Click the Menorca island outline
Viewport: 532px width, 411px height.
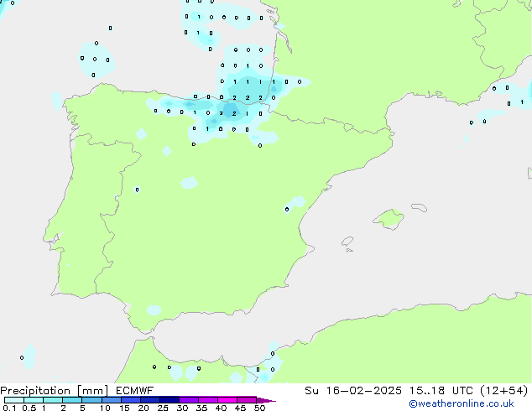coord(419,207)
